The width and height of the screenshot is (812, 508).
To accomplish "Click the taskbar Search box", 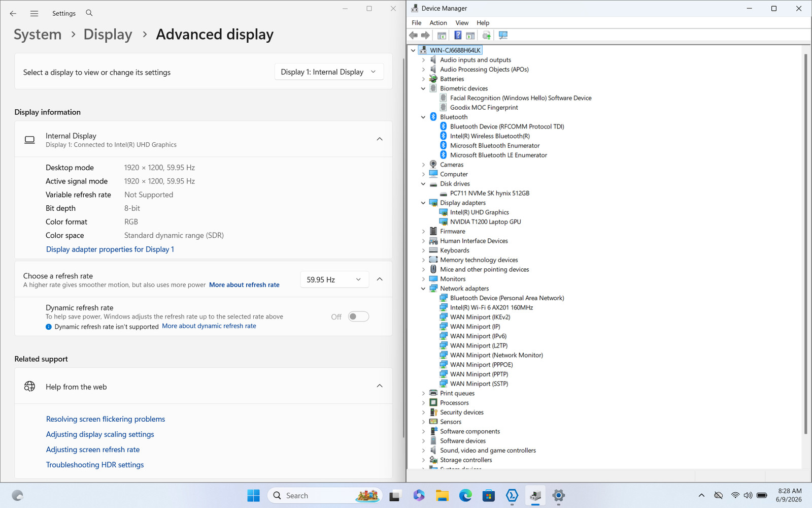I will [325, 495].
